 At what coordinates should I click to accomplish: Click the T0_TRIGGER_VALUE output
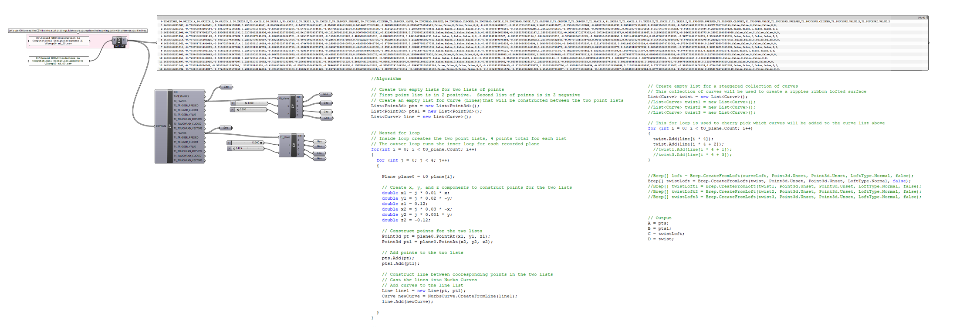tap(185, 115)
